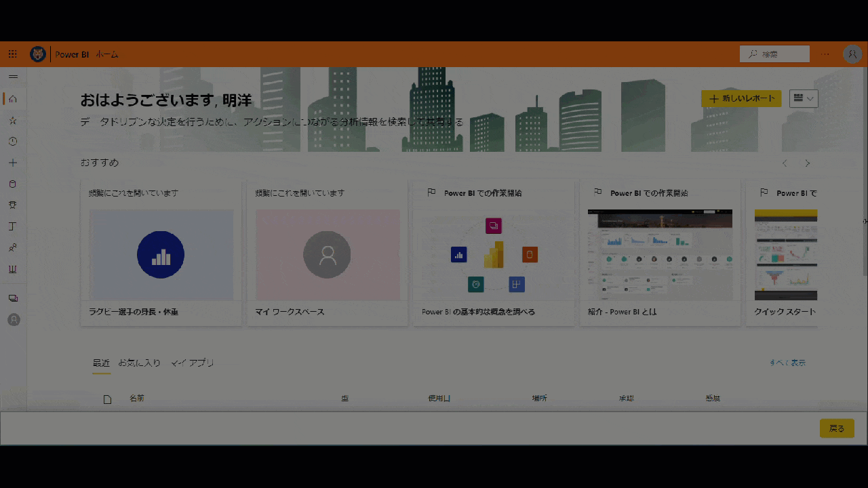This screenshot has width=868, height=488.
Task: Click the My workspace icon at sidebar bottom
Action: pyautogui.click(x=13, y=319)
